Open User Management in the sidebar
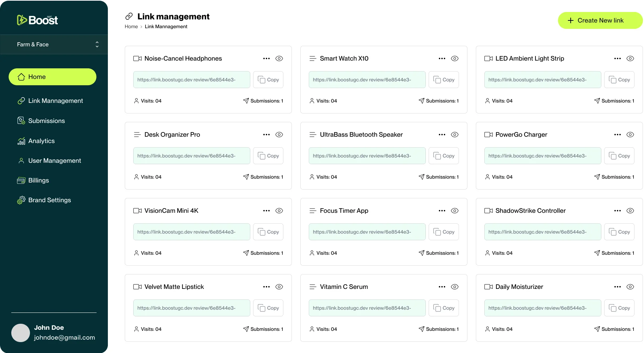 54,161
